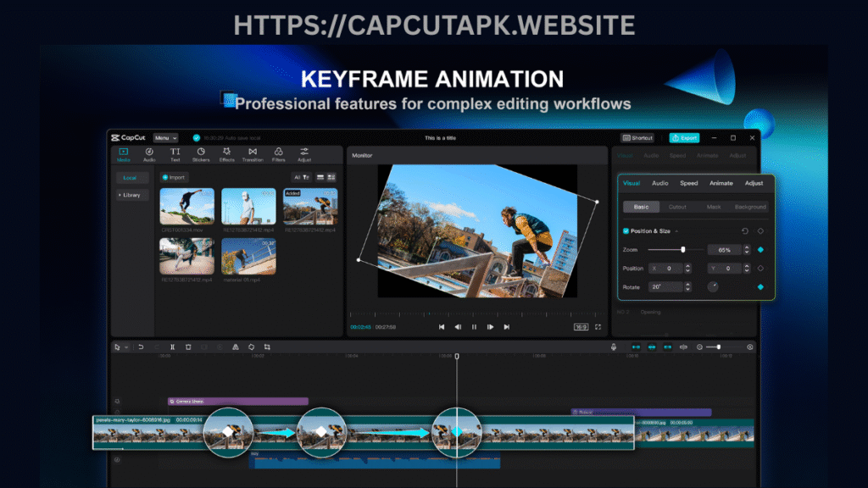Select the Background sub-tab

(750, 207)
